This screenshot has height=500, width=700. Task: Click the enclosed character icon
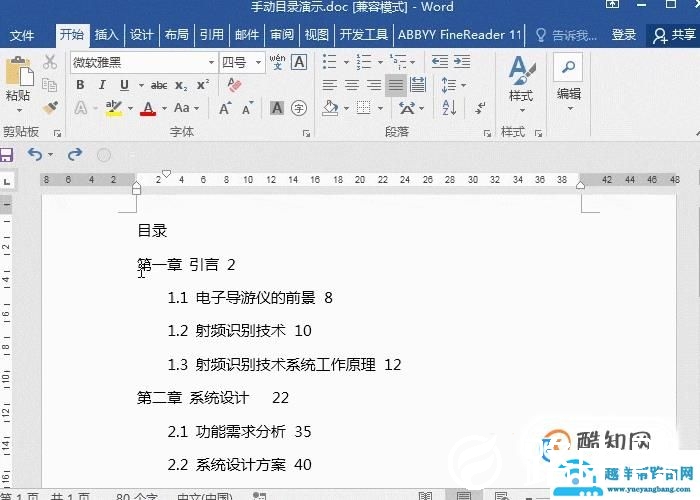[299, 108]
